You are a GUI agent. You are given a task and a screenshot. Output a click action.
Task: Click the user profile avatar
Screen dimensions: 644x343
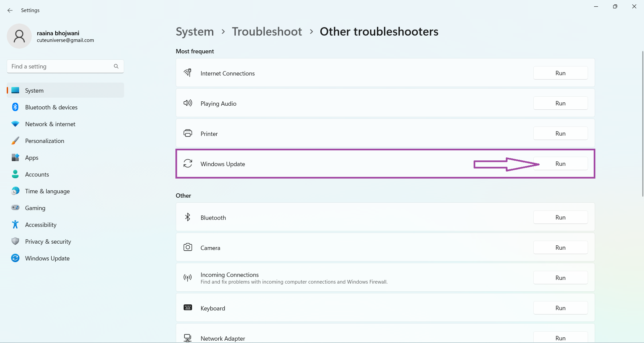point(19,36)
